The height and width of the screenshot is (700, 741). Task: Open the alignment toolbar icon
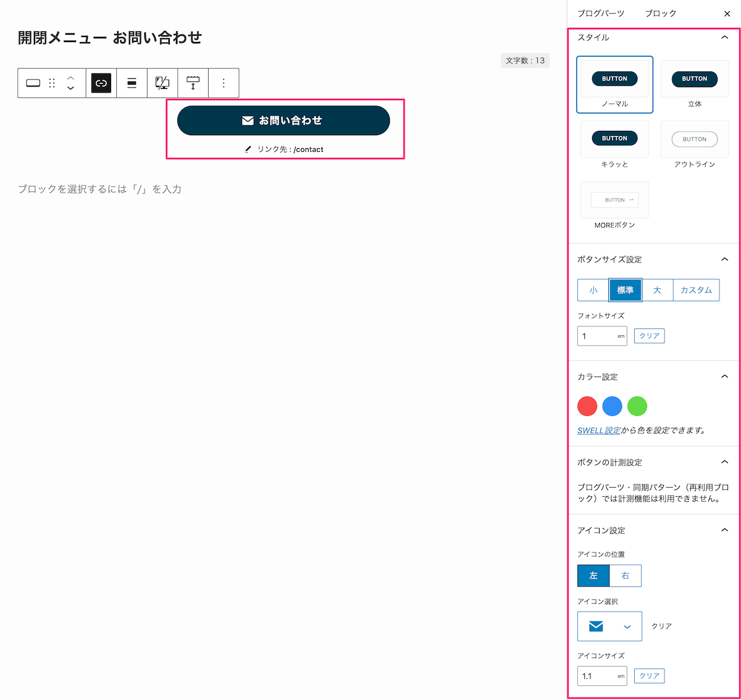coord(132,83)
